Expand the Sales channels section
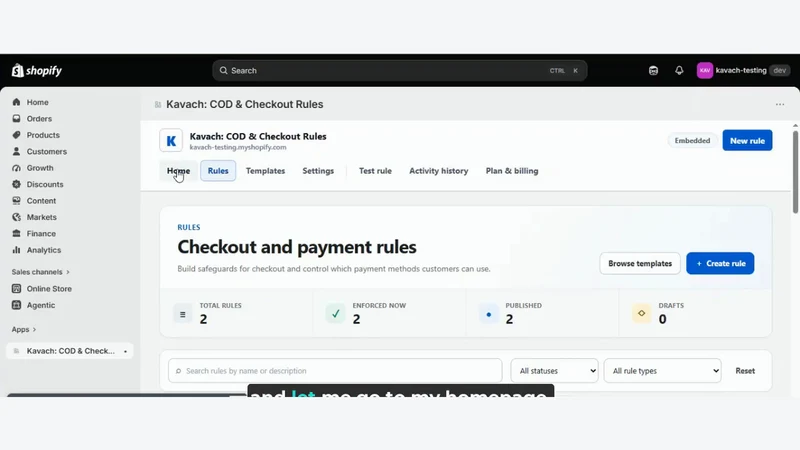The height and width of the screenshot is (450, 800). [x=40, y=272]
